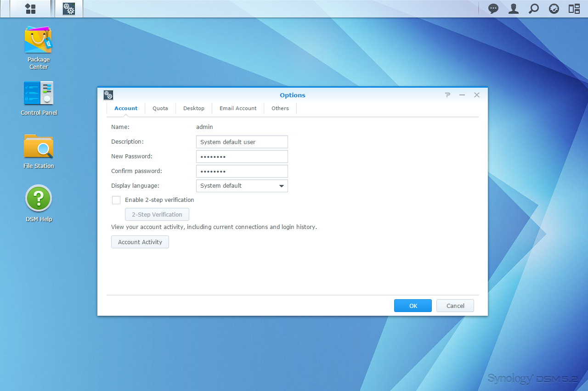Show the widgets panel icon
The width and height of the screenshot is (588, 391).
tap(574, 9)
